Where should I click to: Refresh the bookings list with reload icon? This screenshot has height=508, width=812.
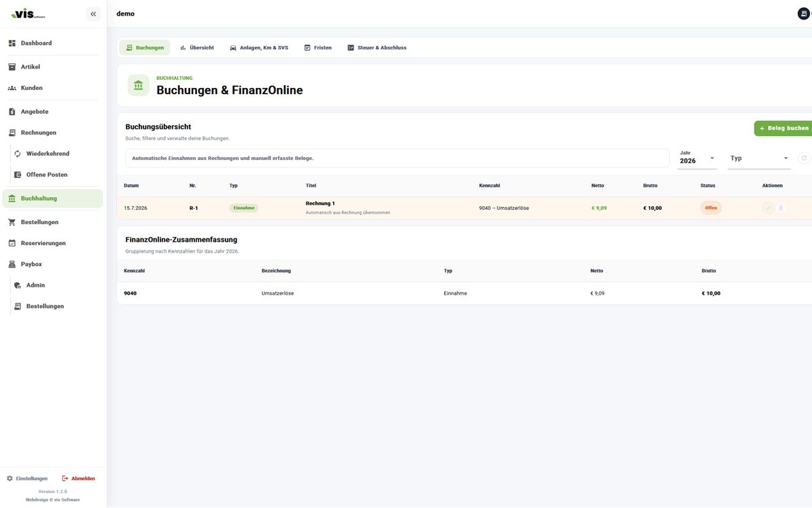click(804, 158)
